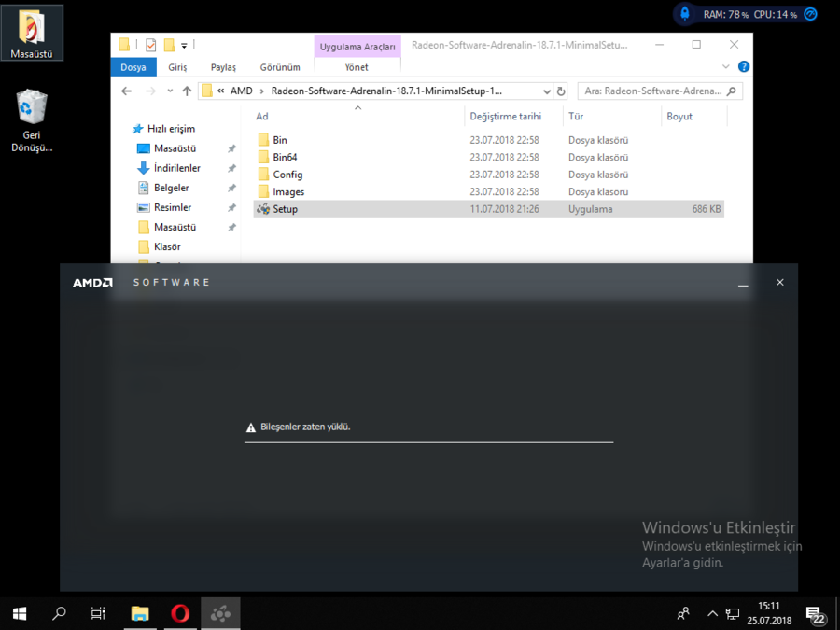Click the 11.07.2018 21:26 date of Setup
Viewport: 840px width, 630px height.
(x=504, y=209)
